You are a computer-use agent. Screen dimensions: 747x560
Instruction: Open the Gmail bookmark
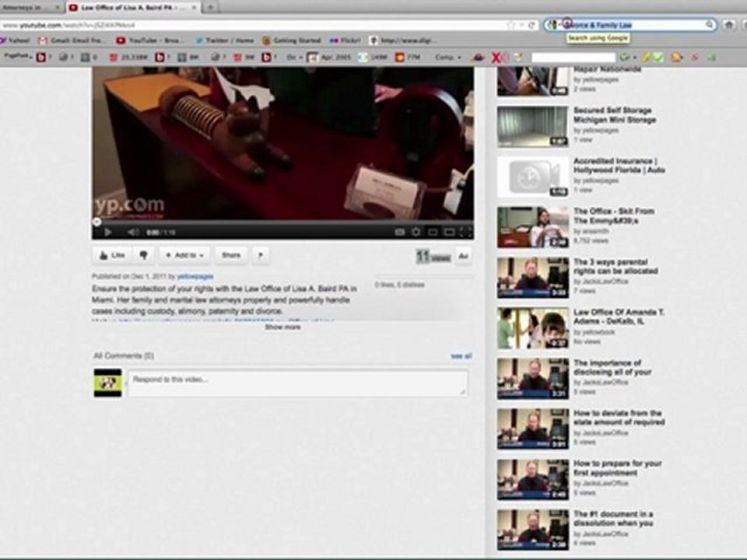tap(71, 40)
